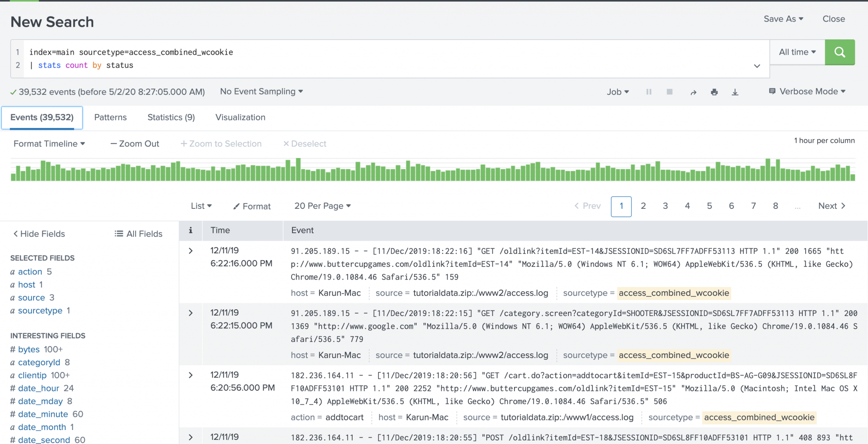Select the host field
The image size is (868, 444).
[27, 285]
